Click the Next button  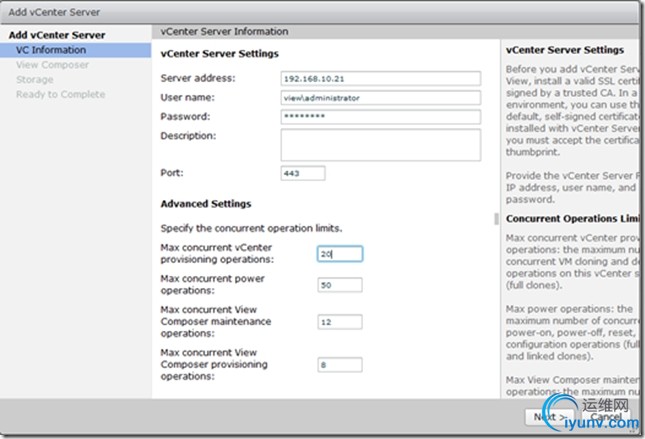pos(550,417)
